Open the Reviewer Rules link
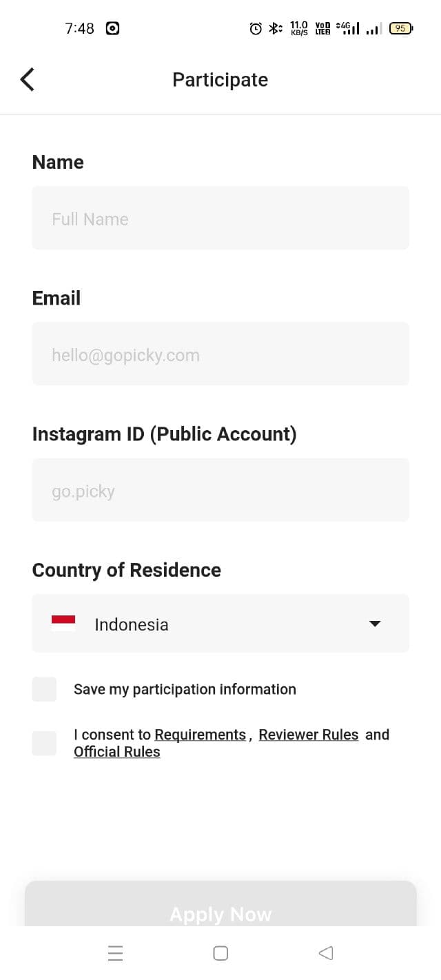The width and height of the screenshot is (441, 980). point(309,735)
